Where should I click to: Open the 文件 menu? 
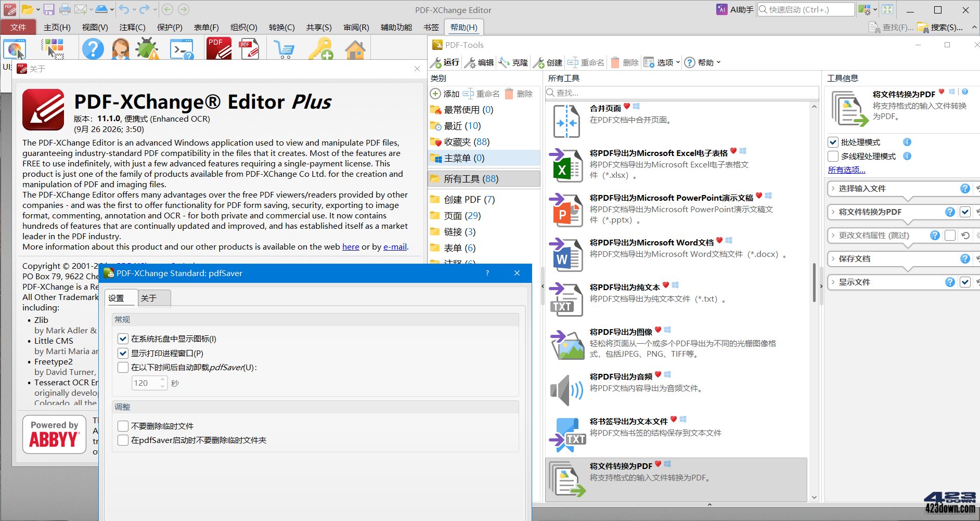[18, 27]
